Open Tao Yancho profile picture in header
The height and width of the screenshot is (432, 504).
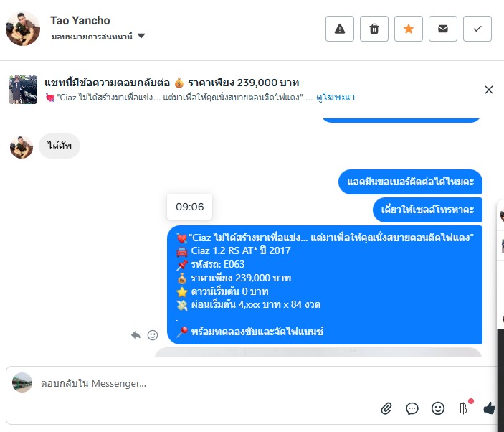pos(23,29)
